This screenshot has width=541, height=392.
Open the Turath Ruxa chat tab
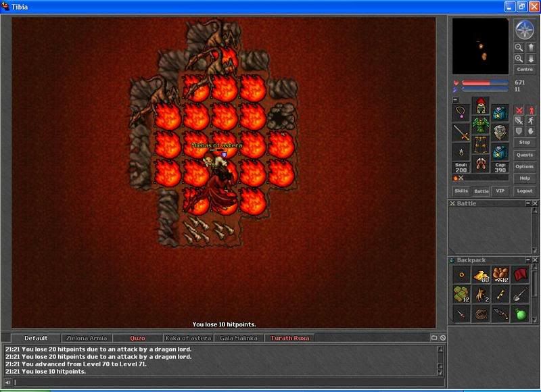coord(290,338)
